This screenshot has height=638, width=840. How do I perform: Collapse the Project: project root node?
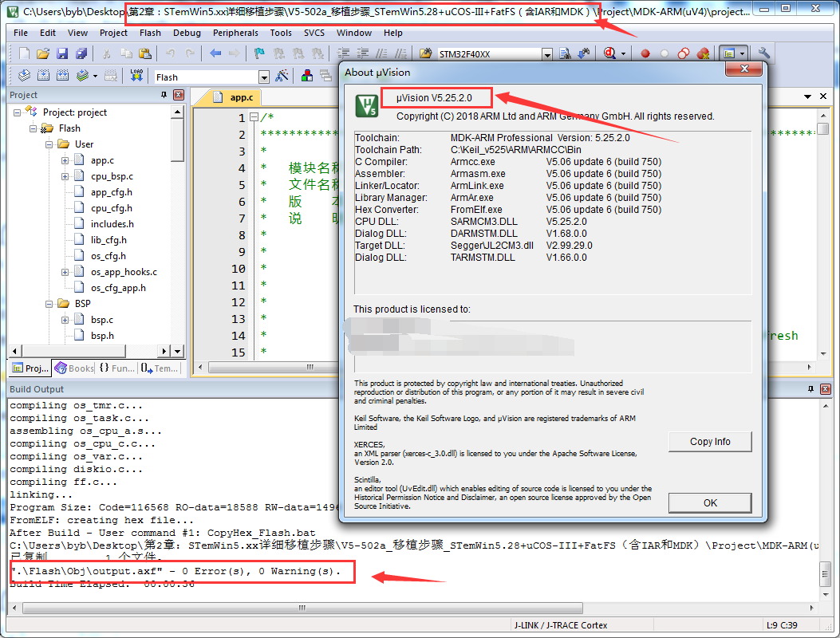point(17,112)
